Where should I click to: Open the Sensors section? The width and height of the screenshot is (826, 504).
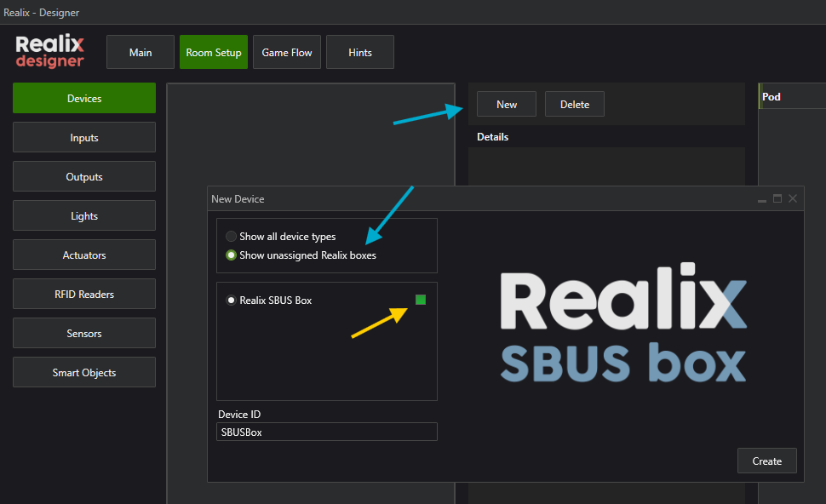[84, 333]
